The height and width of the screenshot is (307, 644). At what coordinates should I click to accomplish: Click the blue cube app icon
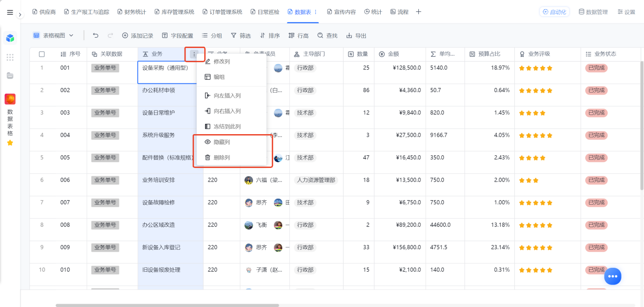(10, 38)
